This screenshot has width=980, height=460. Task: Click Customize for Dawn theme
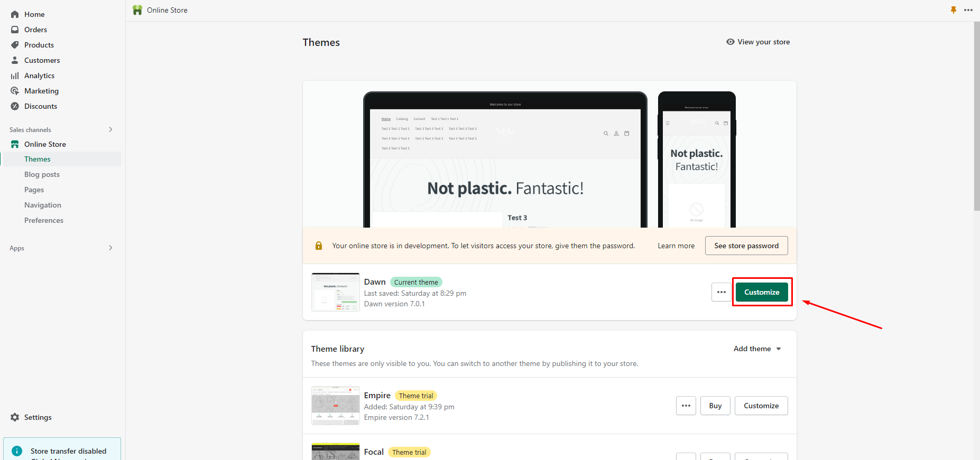pyautogui.click(x=762, y=292)
